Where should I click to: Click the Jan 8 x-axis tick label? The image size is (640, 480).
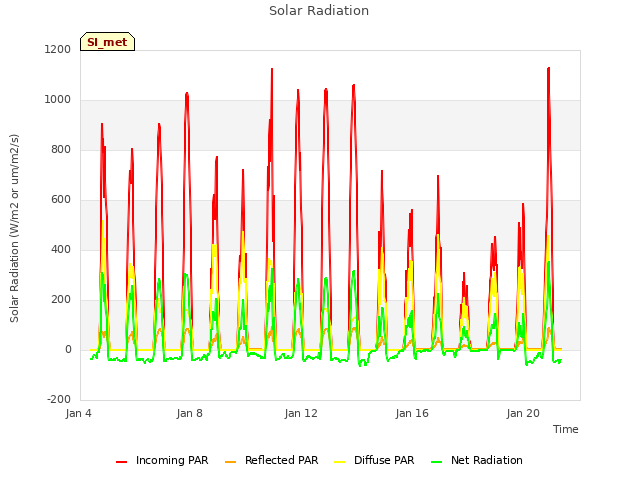(x=189, y=413)
